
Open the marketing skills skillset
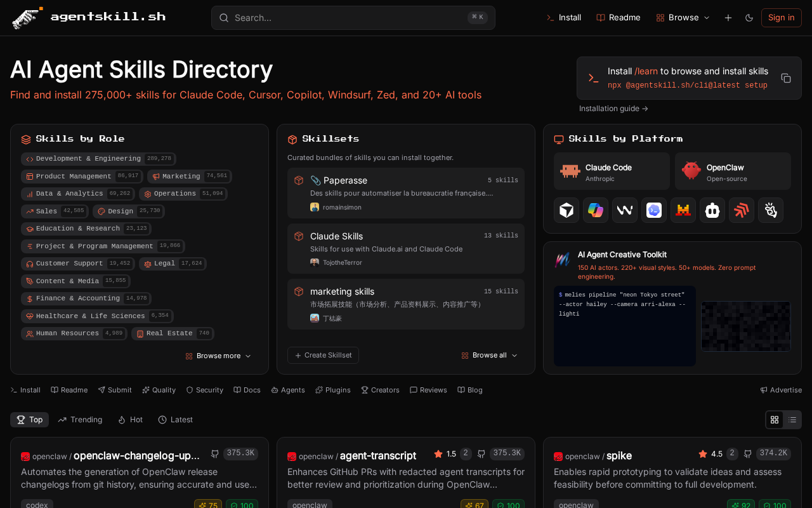point(406,304)
